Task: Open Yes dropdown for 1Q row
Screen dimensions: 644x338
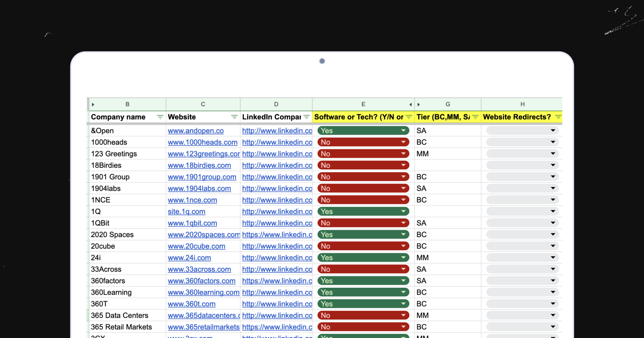Action: 363,212
